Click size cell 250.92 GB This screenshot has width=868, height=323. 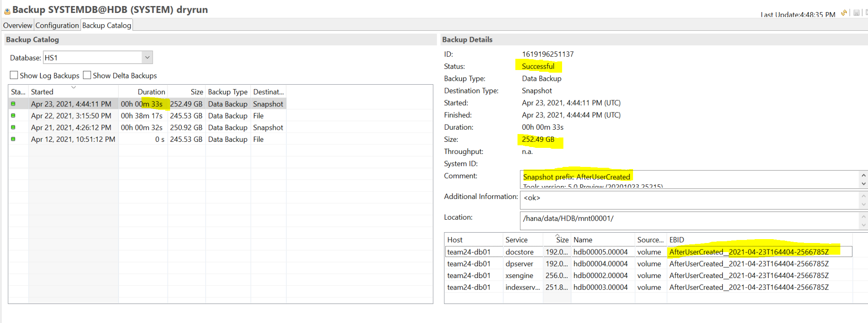186,127
